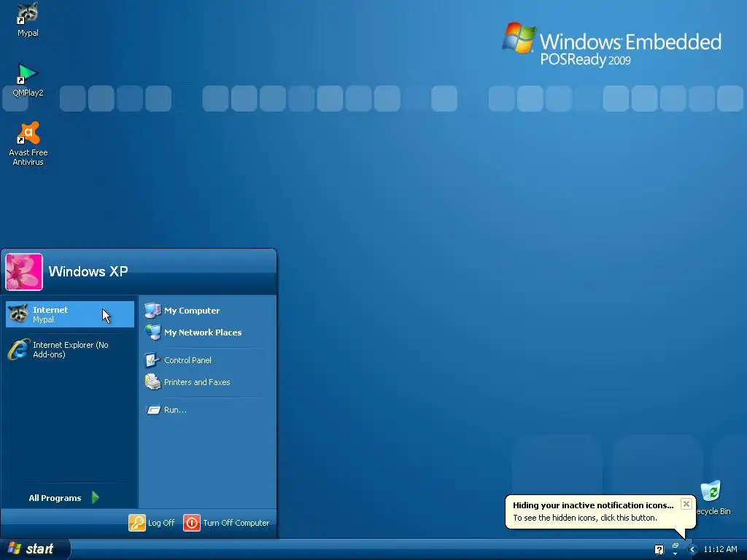Click 'Hiding your inactive notification icons...' text

(x=593, y=505)
